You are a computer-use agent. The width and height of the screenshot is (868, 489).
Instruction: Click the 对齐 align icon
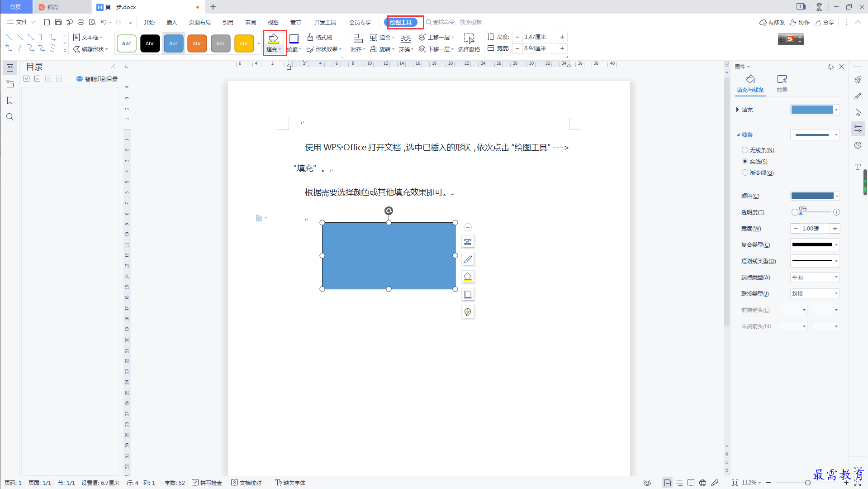point(357,39)
